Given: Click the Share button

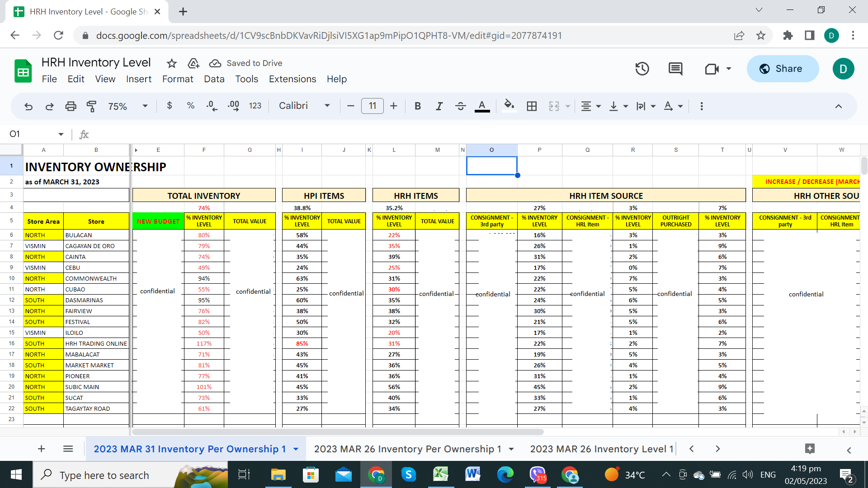Looking at the screenshot, I should coord(782,69).
